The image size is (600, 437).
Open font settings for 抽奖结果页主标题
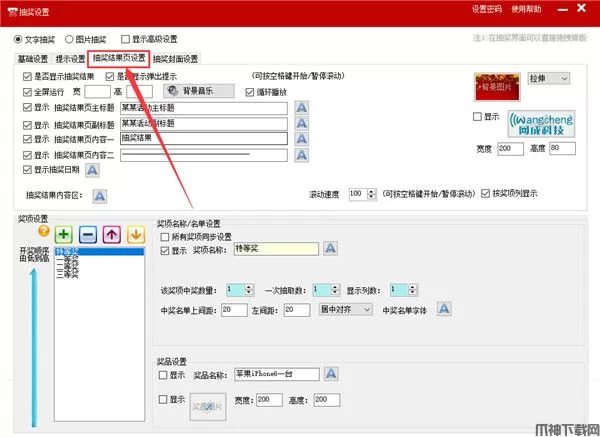pos(302,108)
